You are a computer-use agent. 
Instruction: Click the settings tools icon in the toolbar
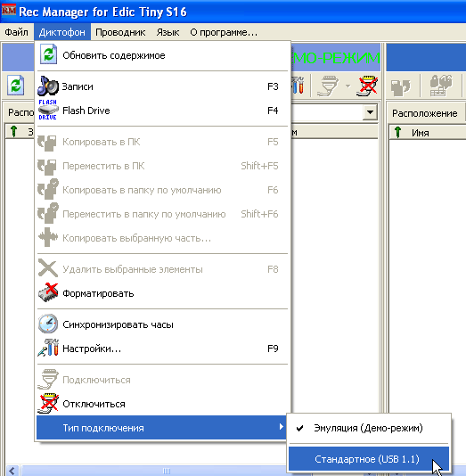coord(298,86)
